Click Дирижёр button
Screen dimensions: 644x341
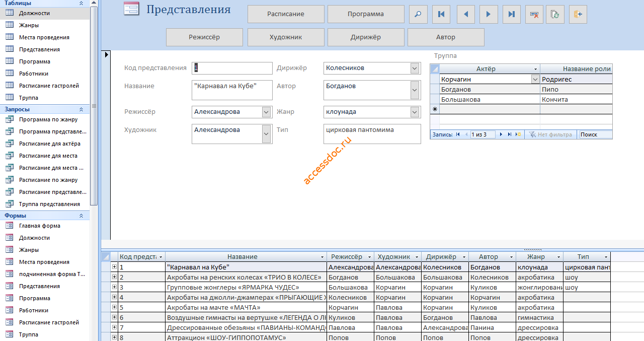(x=366, y=37)
